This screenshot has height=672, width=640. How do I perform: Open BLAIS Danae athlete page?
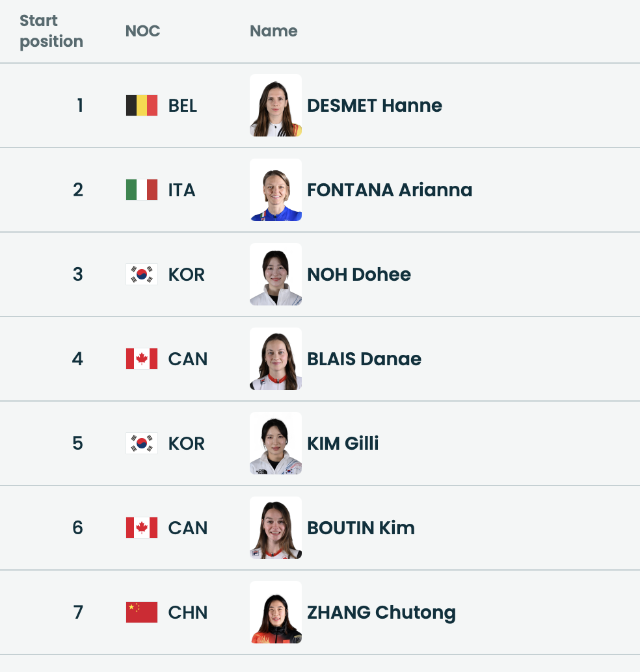click(x=364, y=359)
